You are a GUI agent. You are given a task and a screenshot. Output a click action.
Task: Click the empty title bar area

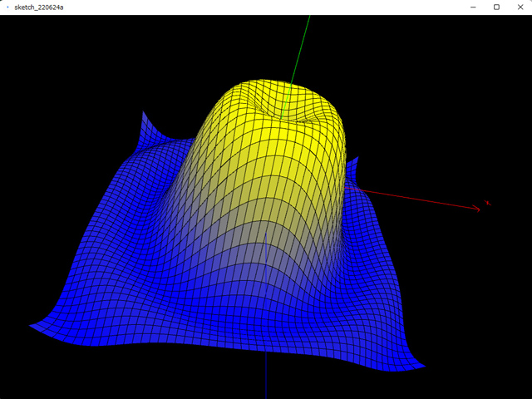249,7
